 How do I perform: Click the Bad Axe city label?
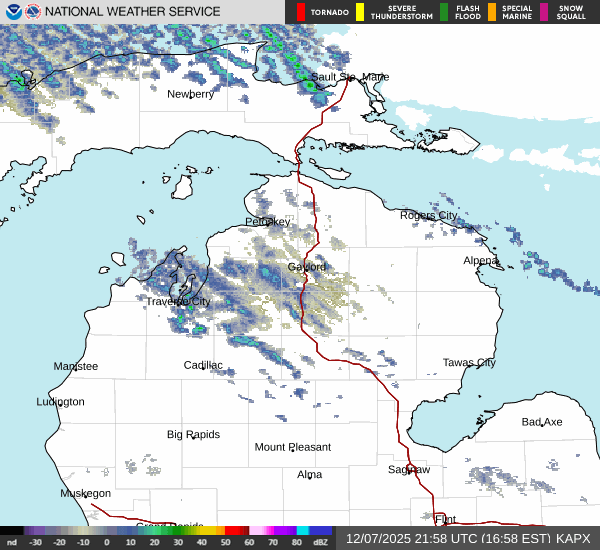coord(541,422)
